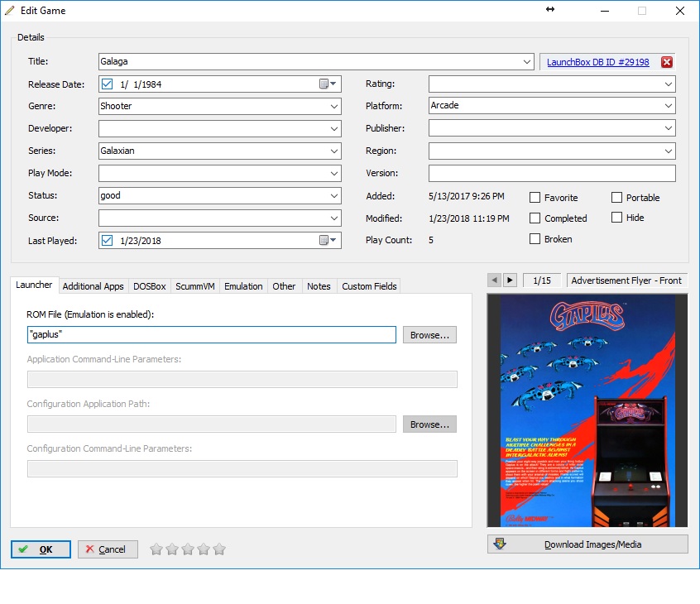Uncheck the Last Played date checkbox
This screenshot has width=700, height=604.
[107, 240]
